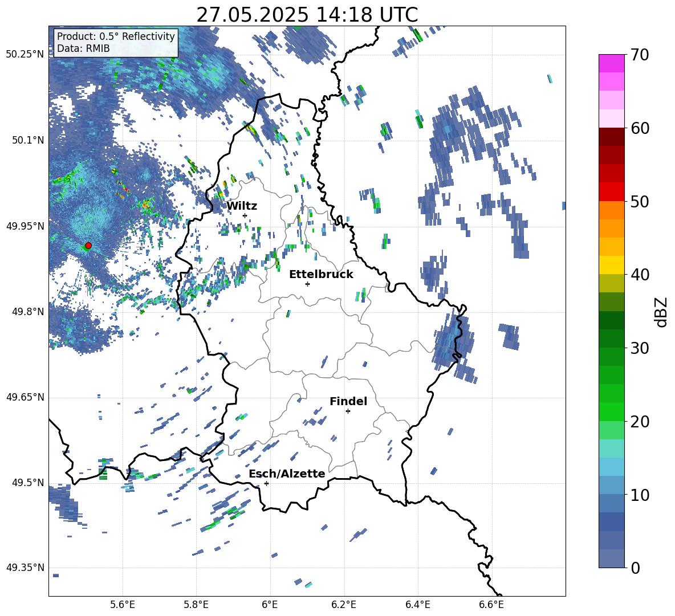Pick the yellow swatch above 40 dBZ

coord(611,265)
